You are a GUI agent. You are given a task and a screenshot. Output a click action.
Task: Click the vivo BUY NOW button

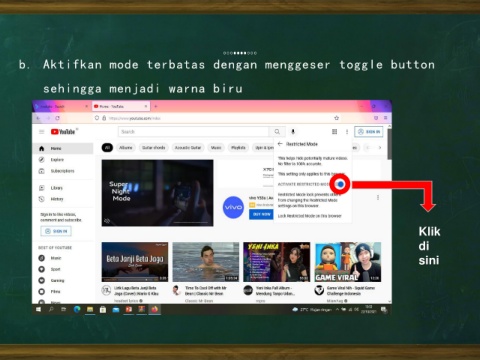pyautogui.click(x=261, y=214)
